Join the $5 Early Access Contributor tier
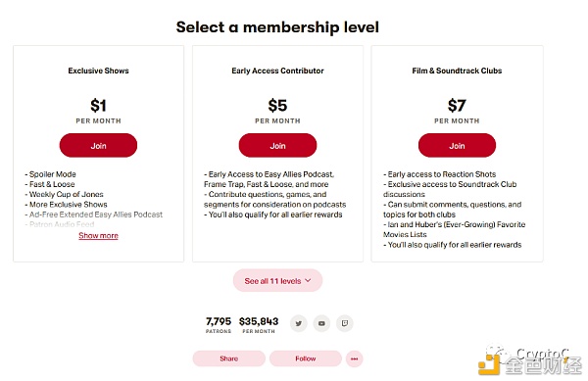 (277, 145)
